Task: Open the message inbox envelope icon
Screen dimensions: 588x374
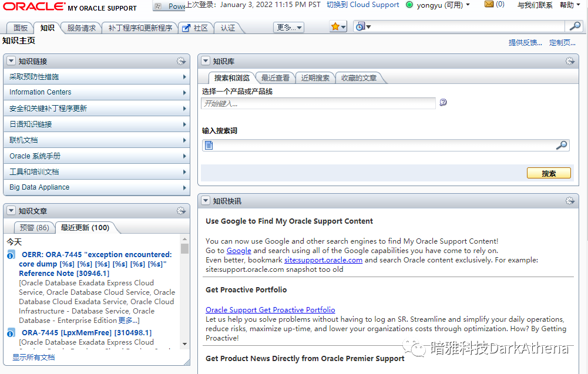Action: (x=489, y=5)
